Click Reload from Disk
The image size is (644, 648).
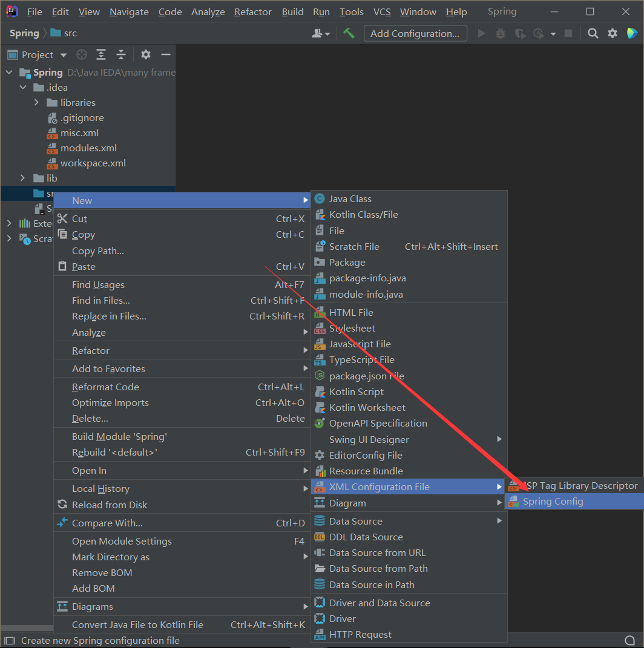click(182, 505)
